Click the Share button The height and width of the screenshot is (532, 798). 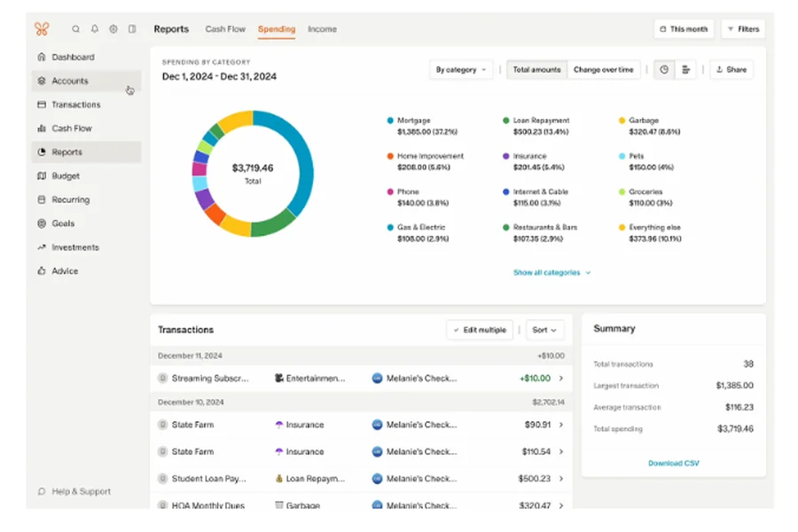point(731,69)
